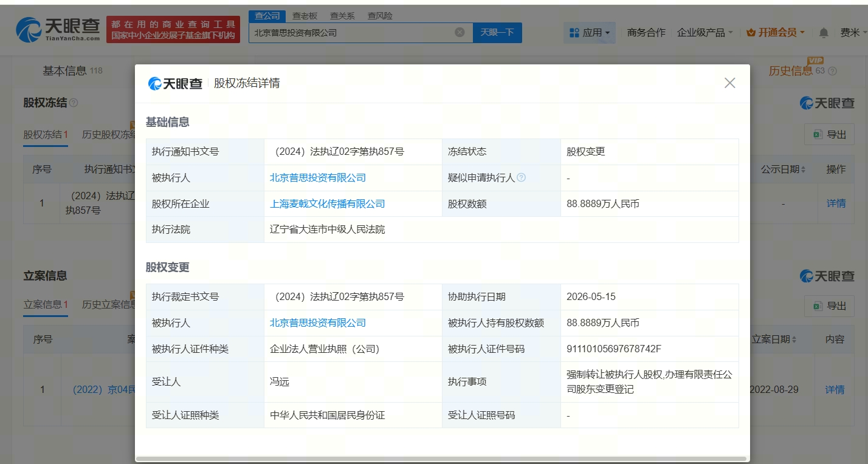Click the help icon next to 历史信息 63
This screenshot has width=868, height=464.
coord(832,71)
